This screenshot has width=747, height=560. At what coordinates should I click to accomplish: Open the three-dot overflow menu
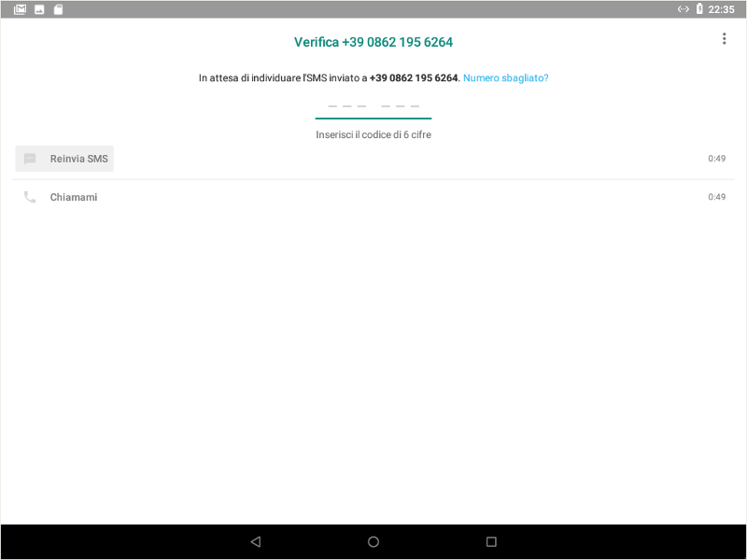pos(724,39)
